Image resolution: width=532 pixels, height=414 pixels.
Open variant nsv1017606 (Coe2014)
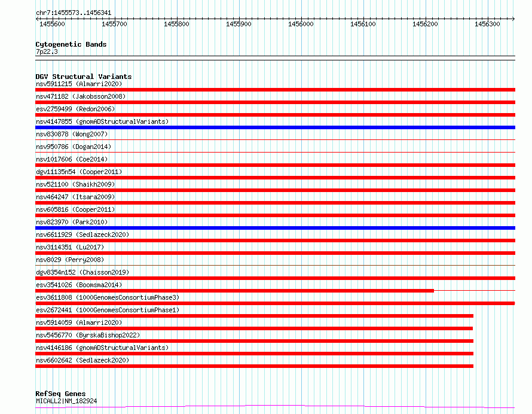(x=72, y=159)
